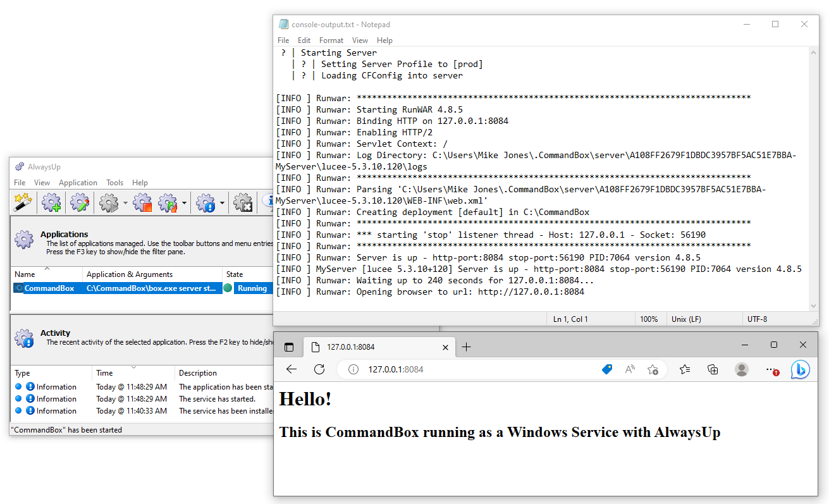This screenshot has height=504, width=829.
Task: Open the Bing chat sidebar icon
Action: [x=800, y=369]
